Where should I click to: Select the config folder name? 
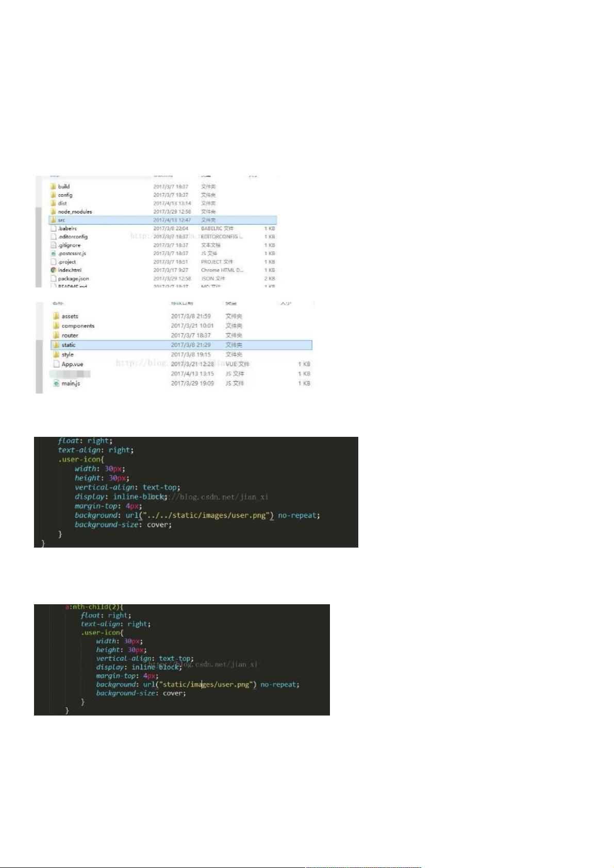coord(65,195)
